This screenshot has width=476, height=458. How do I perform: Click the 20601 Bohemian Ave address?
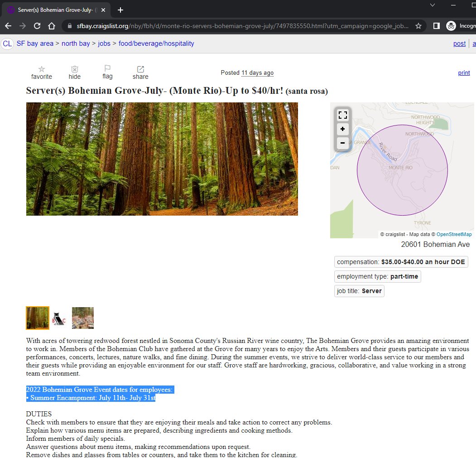435,245
